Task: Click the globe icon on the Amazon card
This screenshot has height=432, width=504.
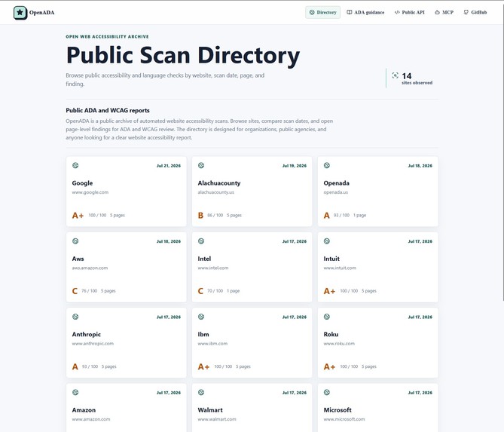Action: coord(75,392)
